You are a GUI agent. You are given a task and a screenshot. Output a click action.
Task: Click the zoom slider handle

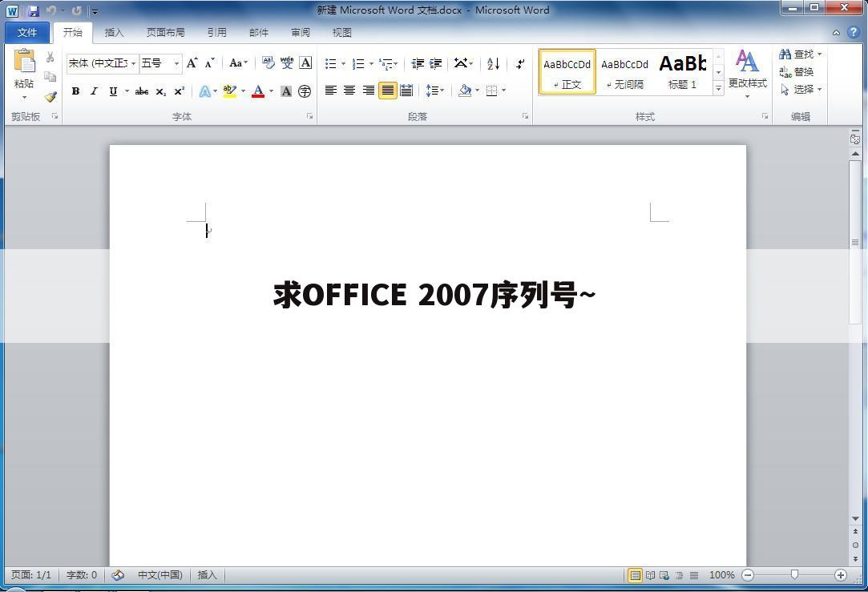click(794, 575)
